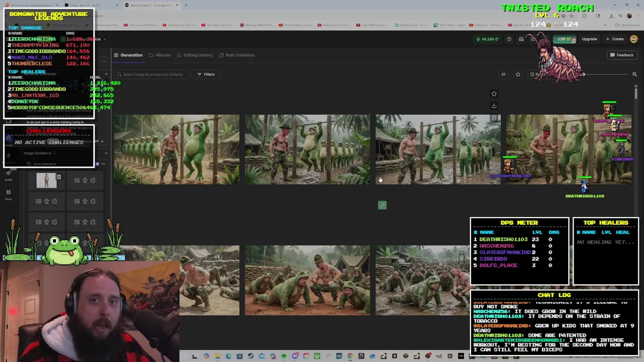The image size is (644, 362).
Task: Switch to the Albums tab
Action: 159,55
